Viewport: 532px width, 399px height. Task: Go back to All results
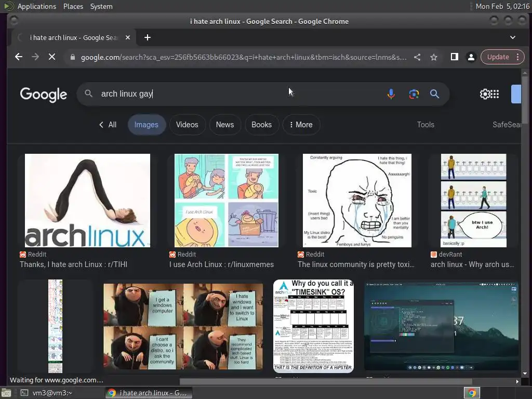[108, 125]
